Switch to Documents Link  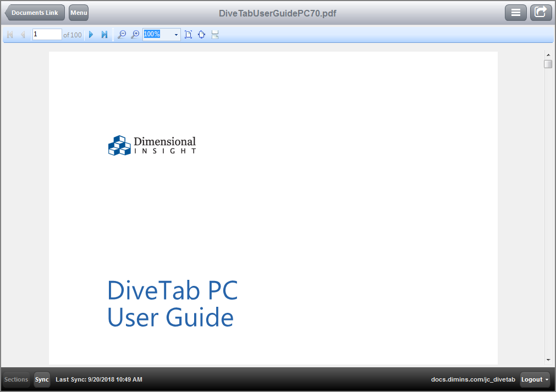pos(34,12)
